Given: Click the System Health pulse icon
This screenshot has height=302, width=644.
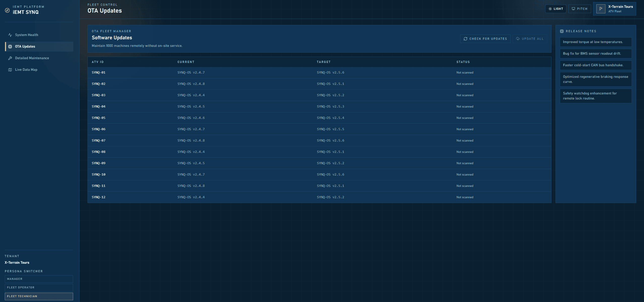Looking at the screenshot, I should click(x=10, y=35).
